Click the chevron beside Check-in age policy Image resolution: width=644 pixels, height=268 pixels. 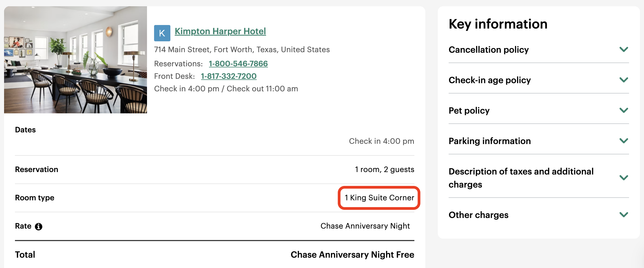point(624,80)
